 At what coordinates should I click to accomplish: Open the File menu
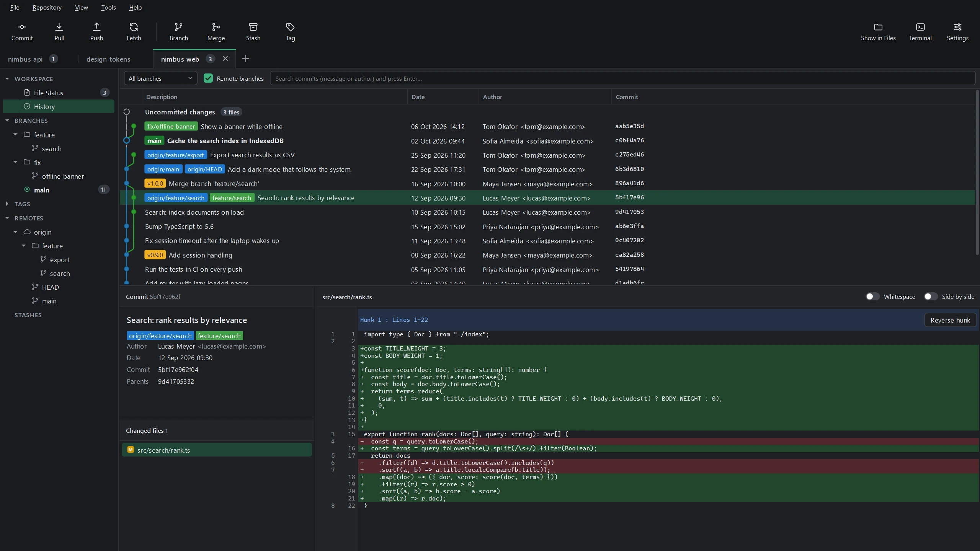pyautogui.click(x=15, y=7)
